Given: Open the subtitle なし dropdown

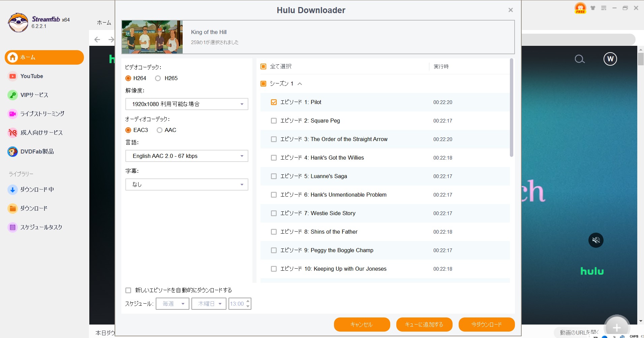Looking at the screenshot, I should pos(187,184).
